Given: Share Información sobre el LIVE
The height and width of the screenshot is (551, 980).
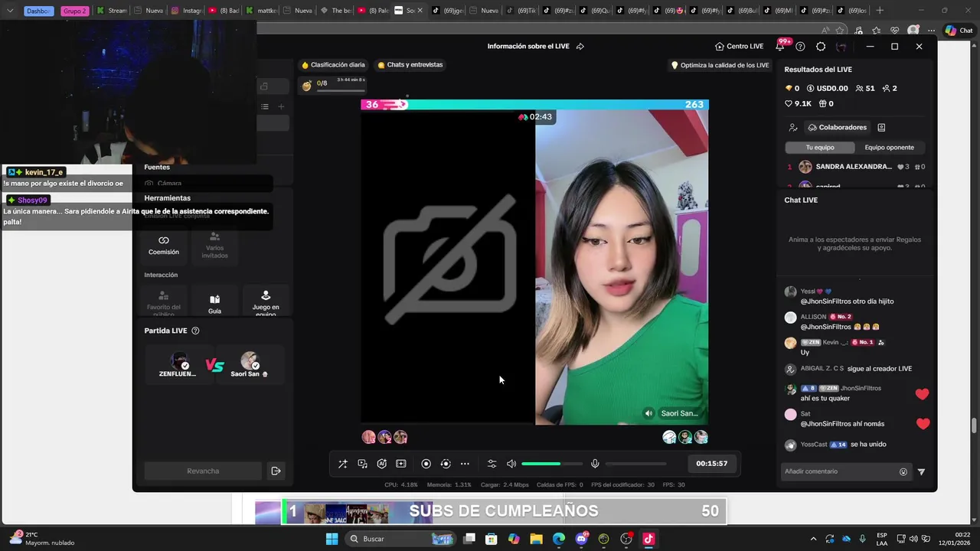Looking at the screenshot, I should click(x=580, y=47).
